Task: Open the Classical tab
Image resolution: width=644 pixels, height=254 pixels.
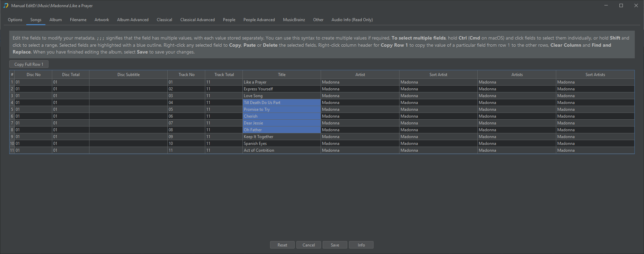Action: (x=164, y=20)
